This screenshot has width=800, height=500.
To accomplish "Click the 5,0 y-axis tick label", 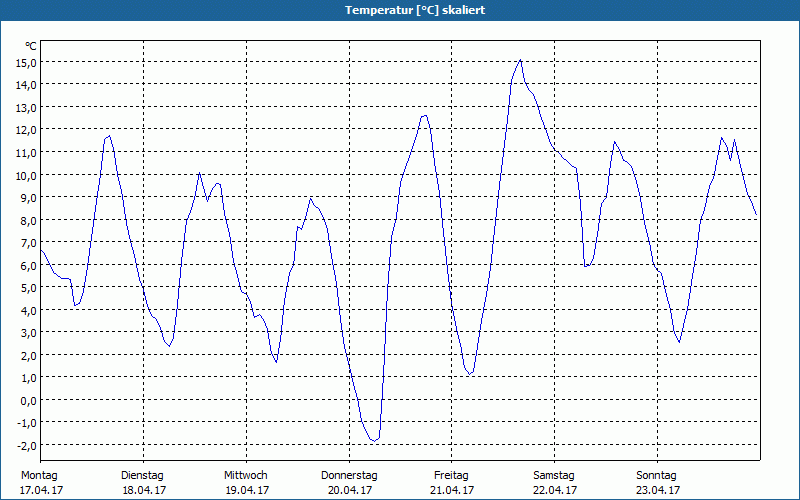I will tap(27, 287).
